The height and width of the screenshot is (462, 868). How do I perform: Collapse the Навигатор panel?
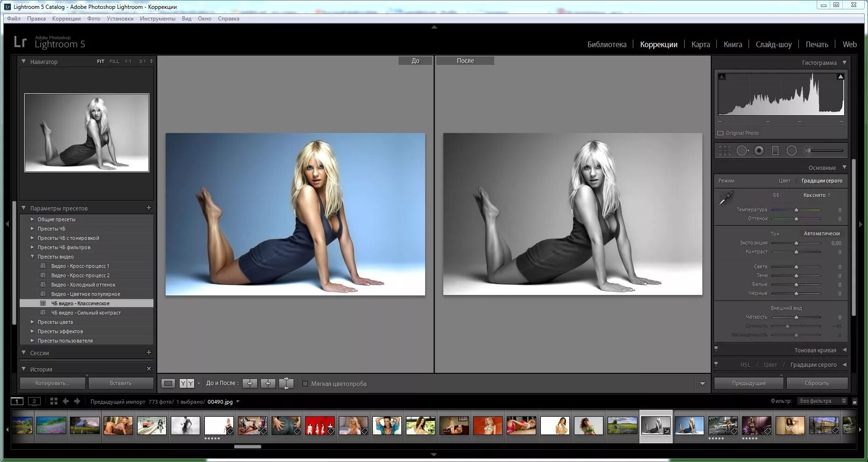[24, 61]
